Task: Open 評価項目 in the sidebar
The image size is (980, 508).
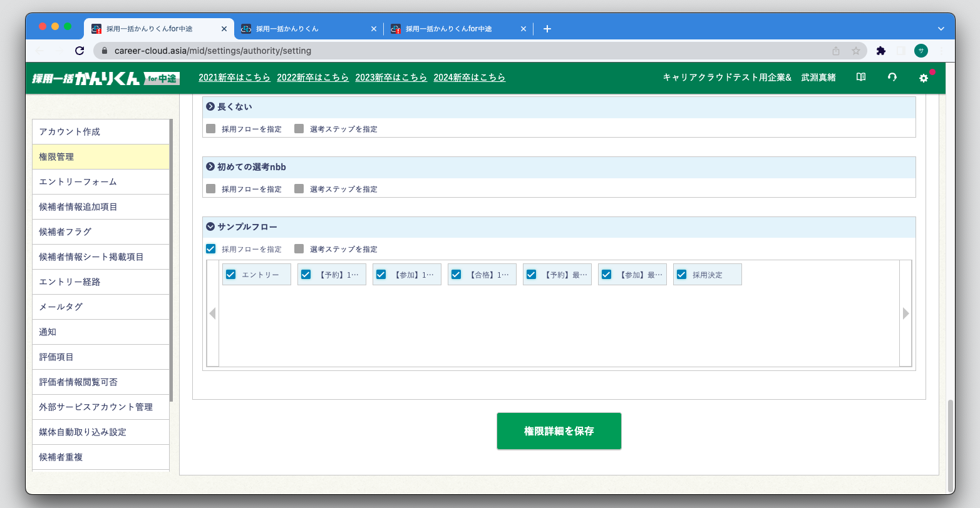Action: click(101, 357)
